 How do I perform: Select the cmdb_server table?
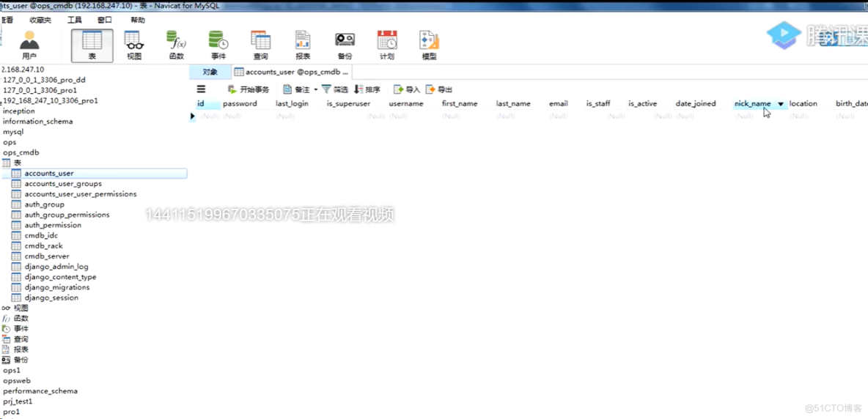click(47, 256)
